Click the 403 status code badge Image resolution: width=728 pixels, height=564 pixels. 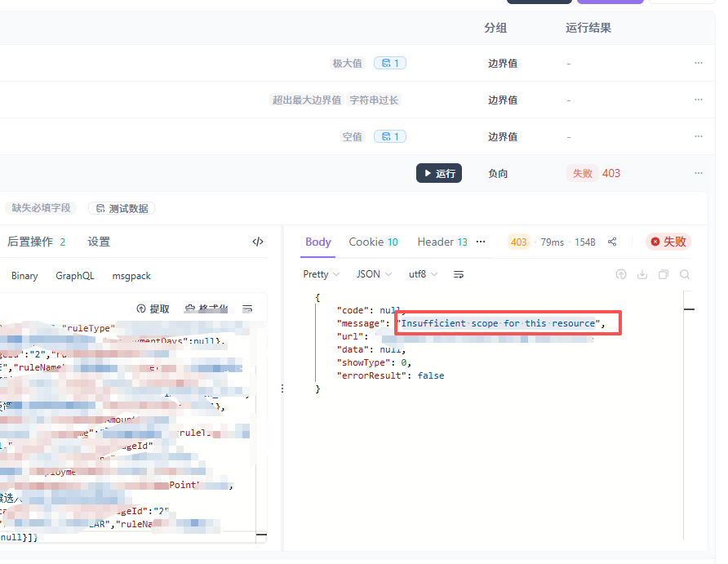(518, 242)
